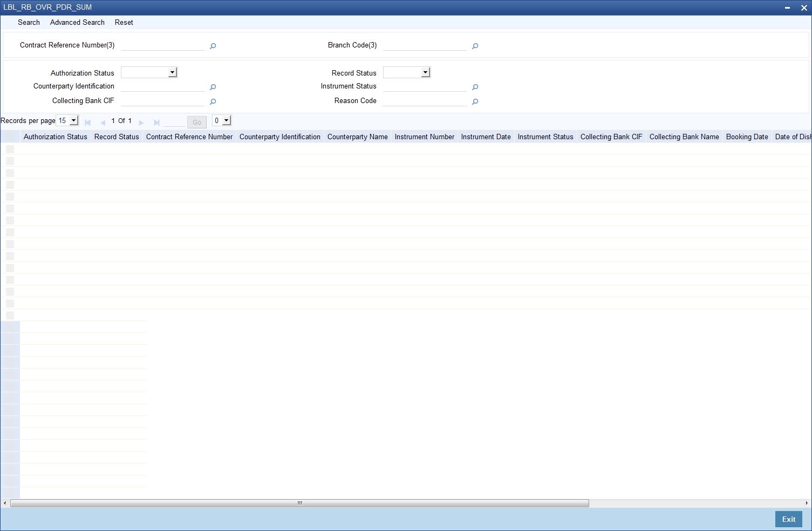The image size is (812, 531).
Task: Open the Counterparty Identification lookup icon
Action: tap(213, 87)
